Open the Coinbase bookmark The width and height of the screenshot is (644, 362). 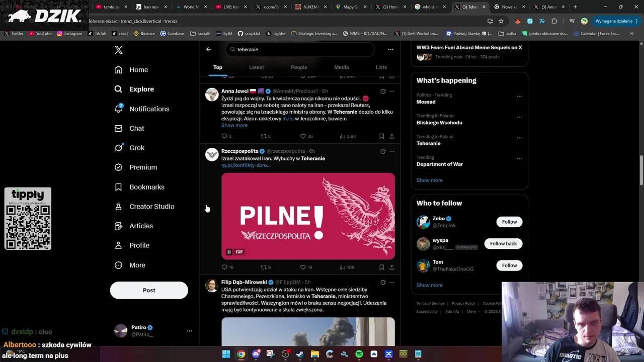coord(172,34)
